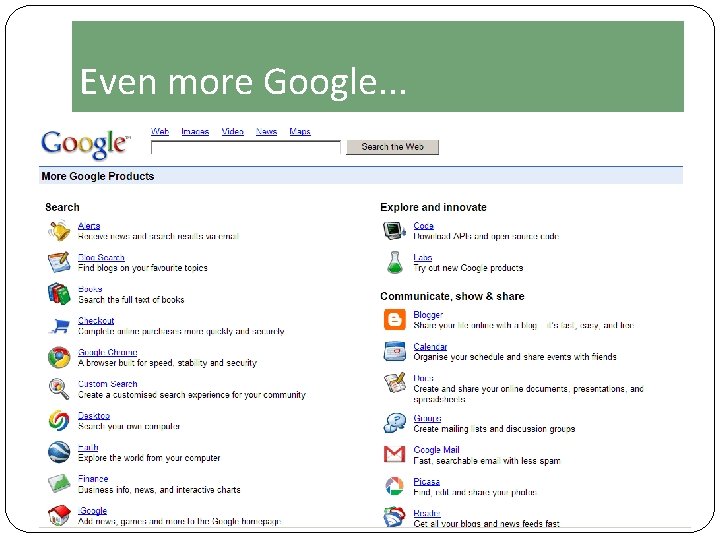
Task: Open the Calendar link
Action: pyautogui.click(x=430, y=346)
